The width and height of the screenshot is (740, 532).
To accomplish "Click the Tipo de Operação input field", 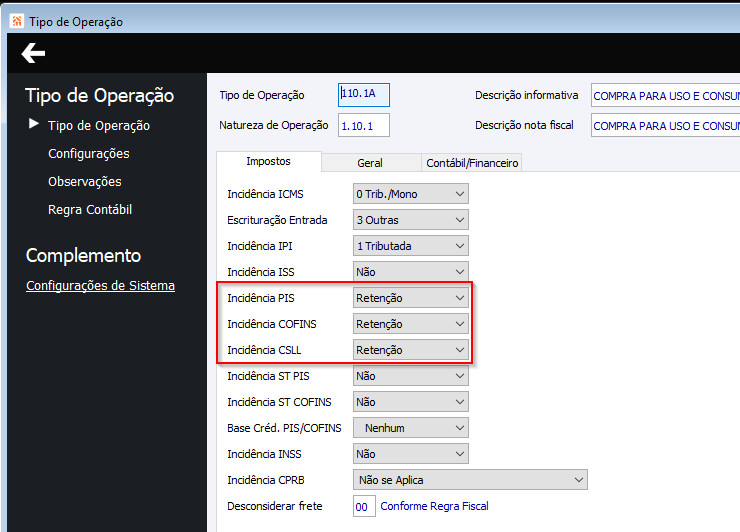I will [x=364, y=94].
